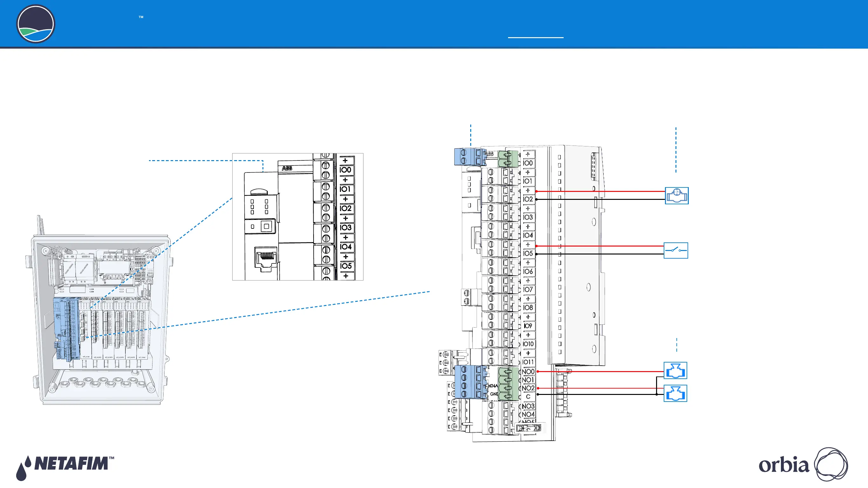868x488 pixels.
Task: Click the GND label on the module
Action: coord(494,394)
